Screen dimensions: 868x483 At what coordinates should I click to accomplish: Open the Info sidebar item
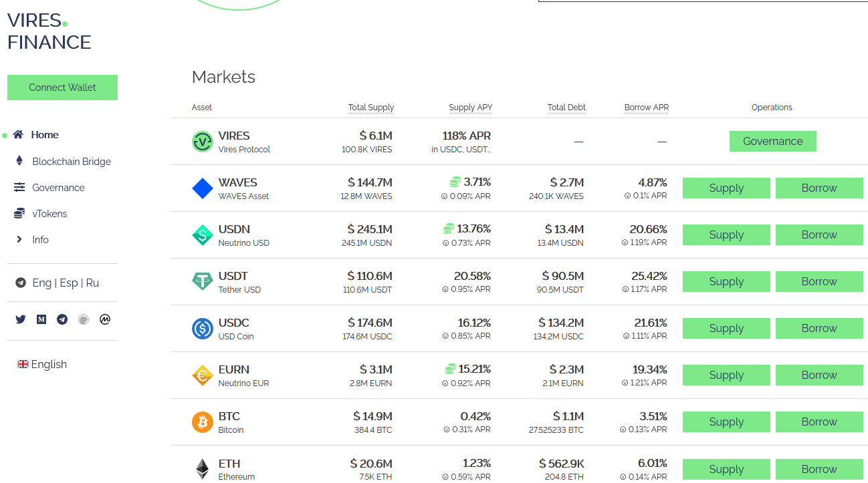[40, 239]
